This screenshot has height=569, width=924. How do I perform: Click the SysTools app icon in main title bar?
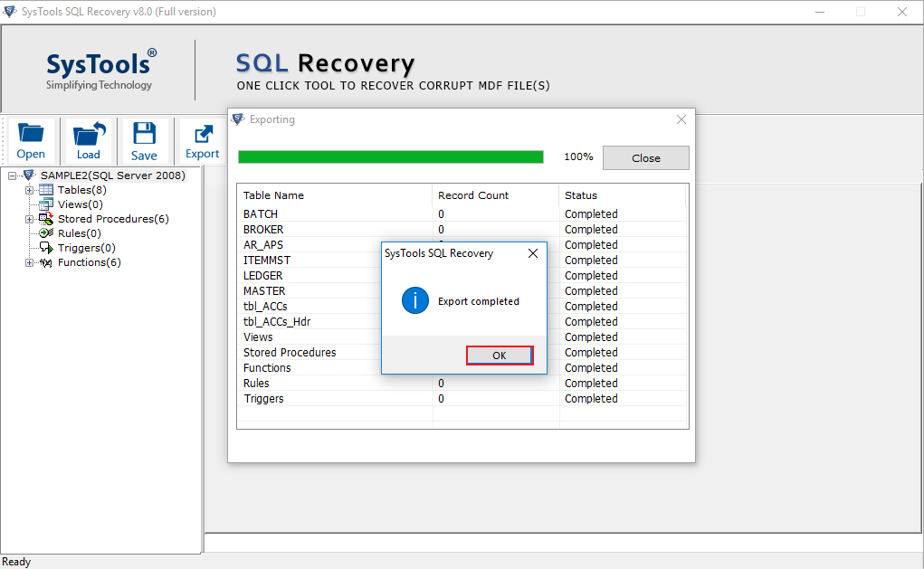(x=9, y=11)
